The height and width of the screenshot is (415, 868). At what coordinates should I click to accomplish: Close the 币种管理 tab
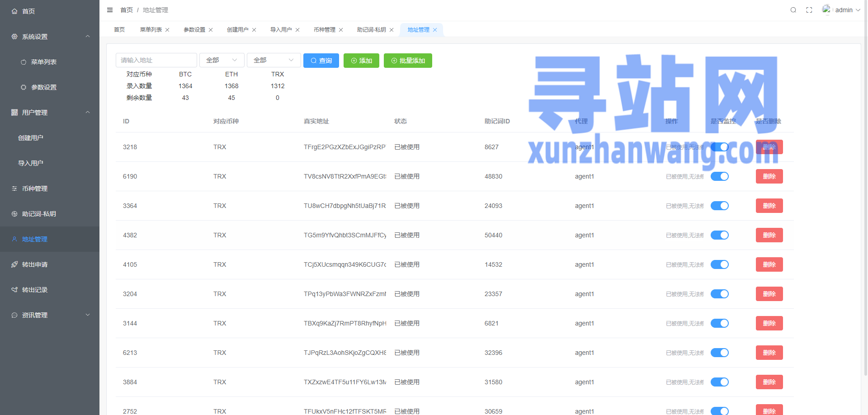pos(341,30)
